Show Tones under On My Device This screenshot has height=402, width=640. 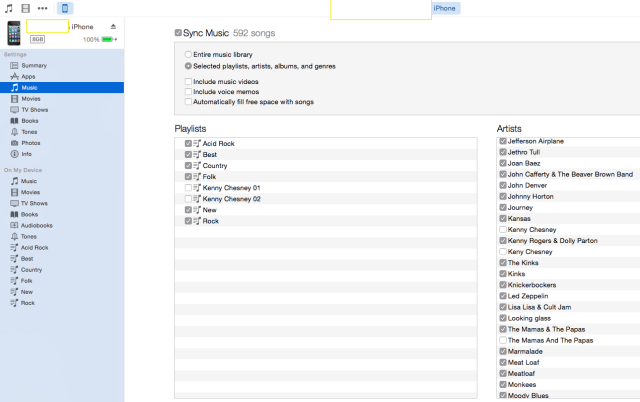click(62, 236)
